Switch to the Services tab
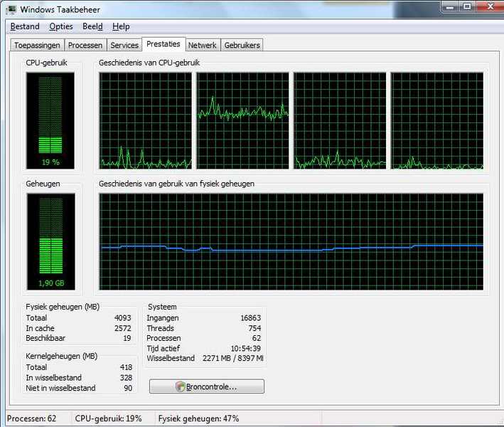Image resolution: width=504 pixels, height=427 pixels. coord(124,46)
